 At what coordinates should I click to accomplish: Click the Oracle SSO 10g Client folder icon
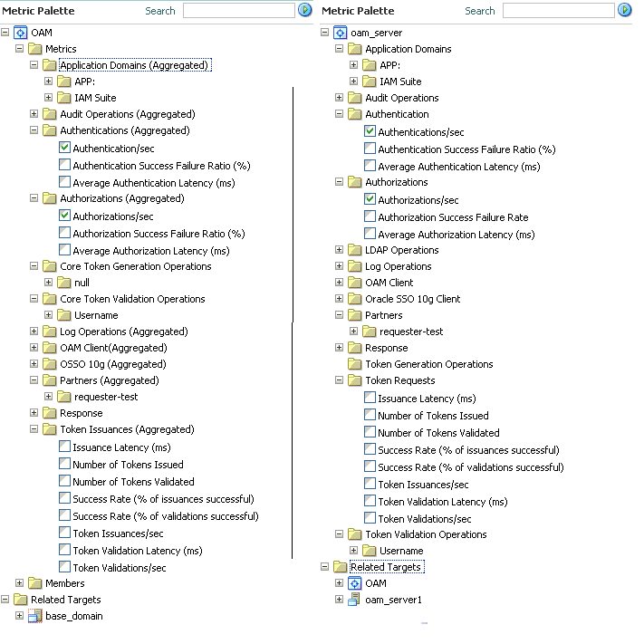pos(354,299)
